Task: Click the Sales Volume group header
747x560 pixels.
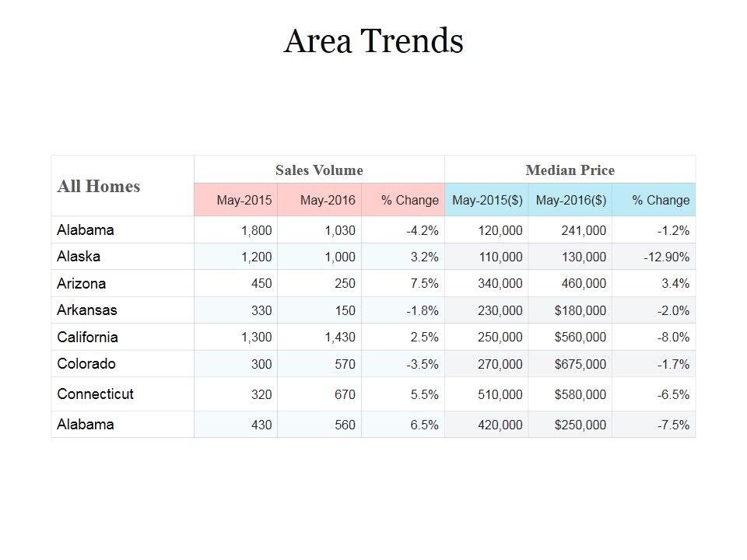Action: click(x=319, y=170)
